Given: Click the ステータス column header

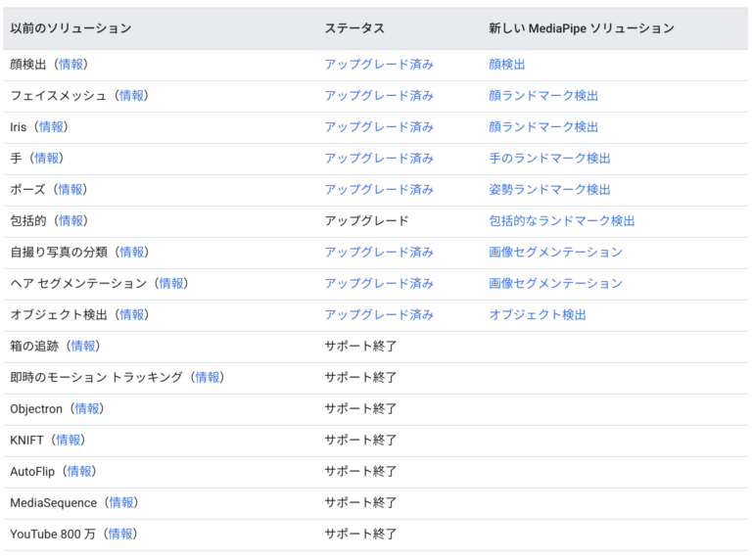Looking at the screenshot, I should (354, 28).
